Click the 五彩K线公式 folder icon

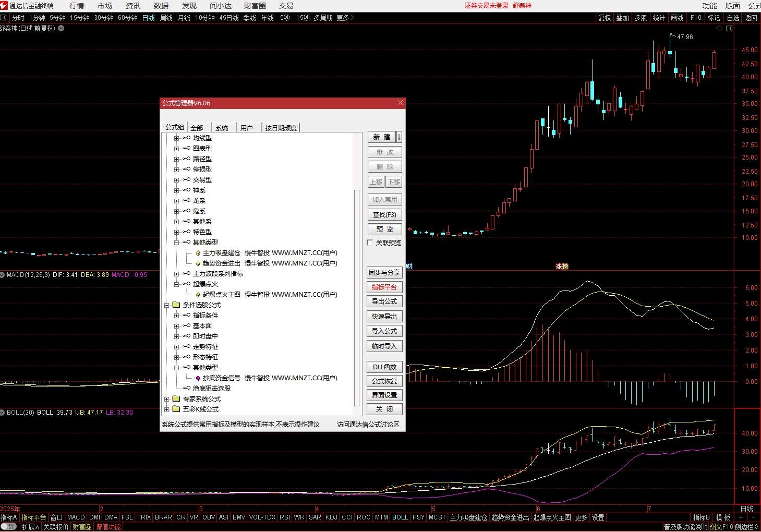(x=176, y=409)
